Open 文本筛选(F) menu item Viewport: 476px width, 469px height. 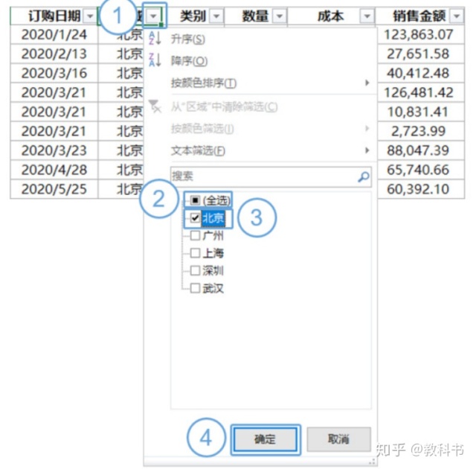click(198, 150)
